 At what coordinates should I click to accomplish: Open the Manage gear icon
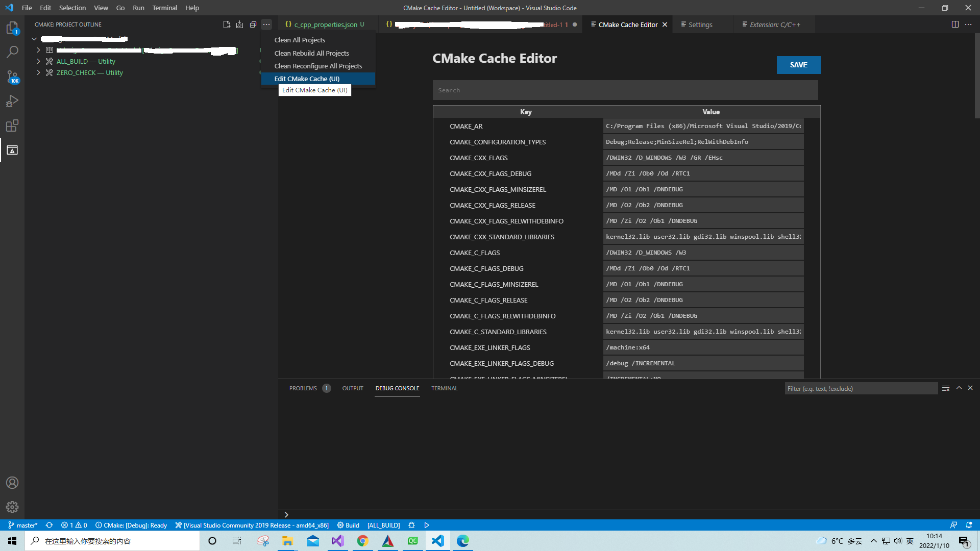pyautogui.click(x=12, y=507)
